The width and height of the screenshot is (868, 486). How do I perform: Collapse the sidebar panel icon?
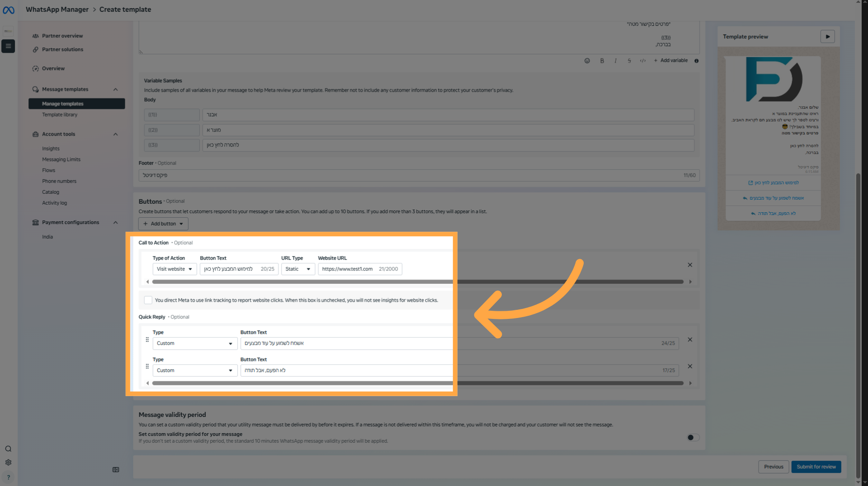(116, 470)
